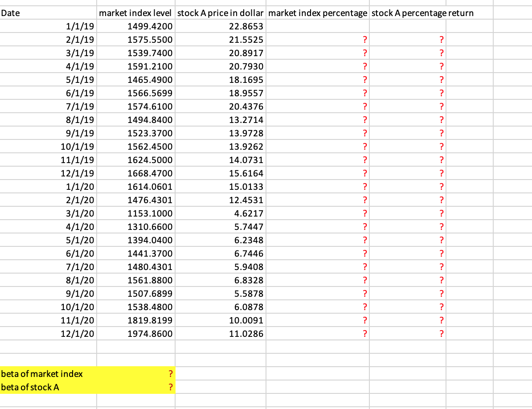Click the date cell 1/1/19
The height and width of the screenshot is (409, 532).
[x=48, y=26]
